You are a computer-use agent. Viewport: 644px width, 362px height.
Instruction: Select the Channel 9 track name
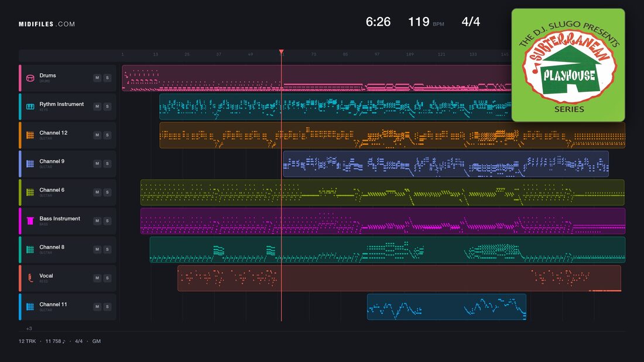click(52, 161)
